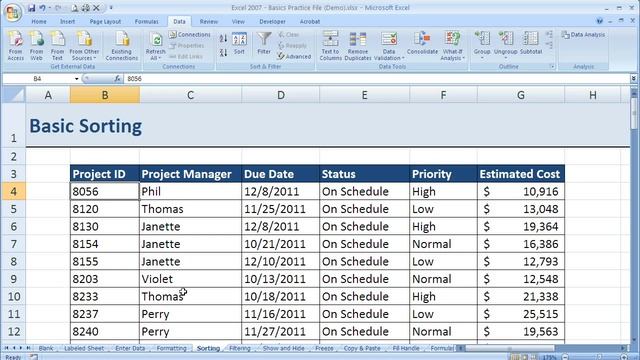Open the Sort dialog
640x360 pixels.
tap(239, 43)
